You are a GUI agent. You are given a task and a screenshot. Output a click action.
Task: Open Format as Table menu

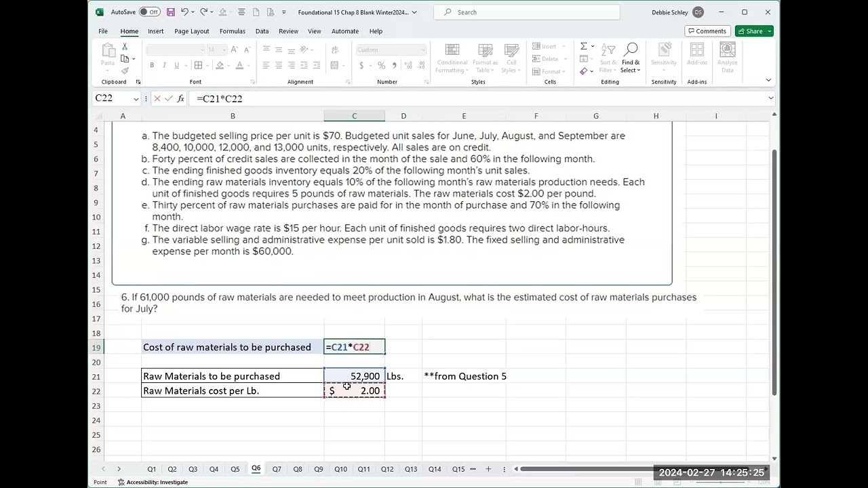coord(485,58)
